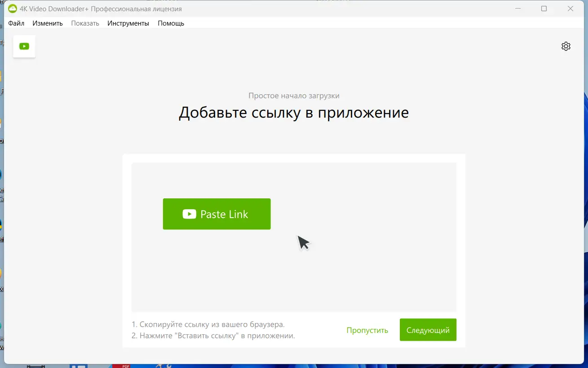Select the YouTube tab icon in the sidebar
The width and height of the screenshot is (588, 368).
(x=24, y=46)
